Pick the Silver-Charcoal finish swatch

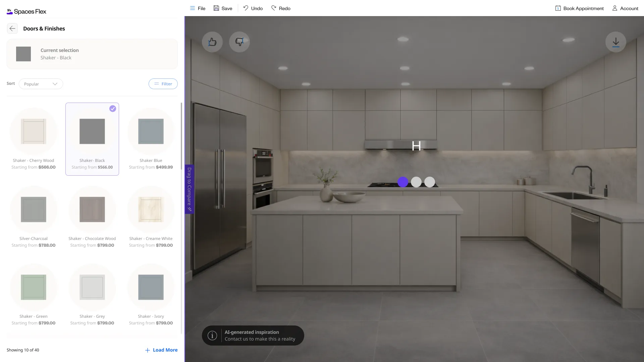point(34,209)
